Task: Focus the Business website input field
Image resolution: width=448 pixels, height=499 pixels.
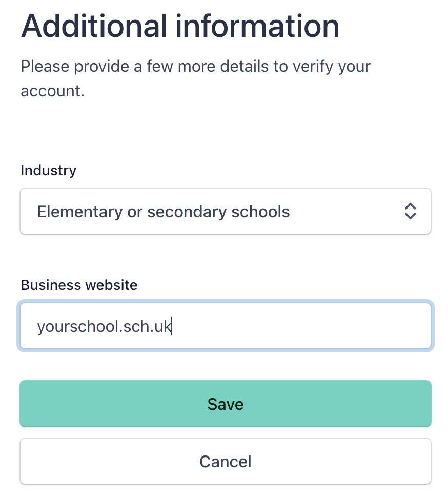Action: 226,326
